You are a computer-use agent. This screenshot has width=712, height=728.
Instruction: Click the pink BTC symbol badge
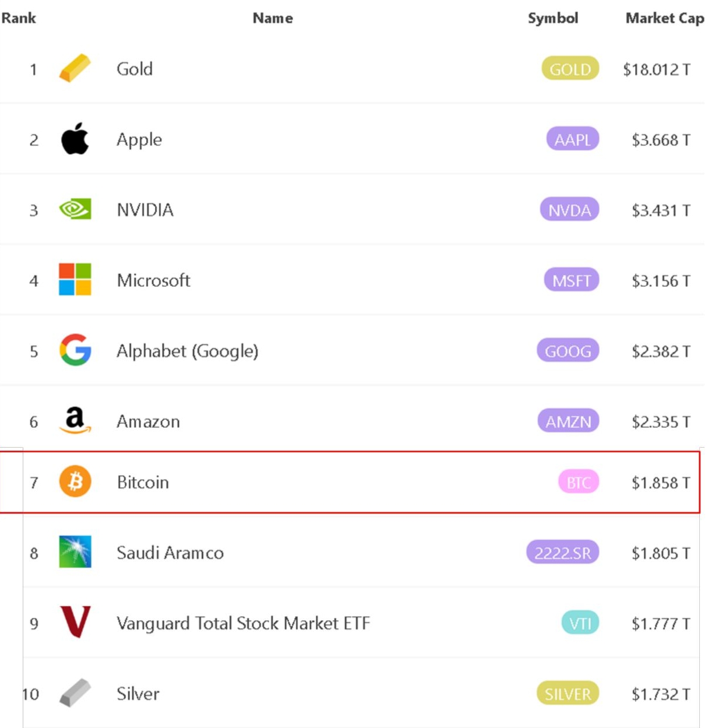click(x=579, y=482)
